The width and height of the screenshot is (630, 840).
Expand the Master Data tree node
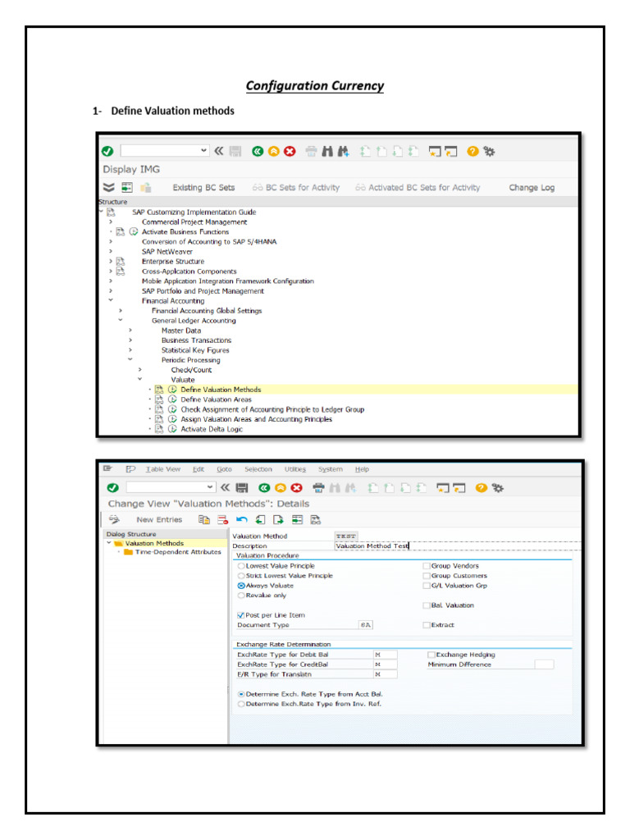(130, 331)
